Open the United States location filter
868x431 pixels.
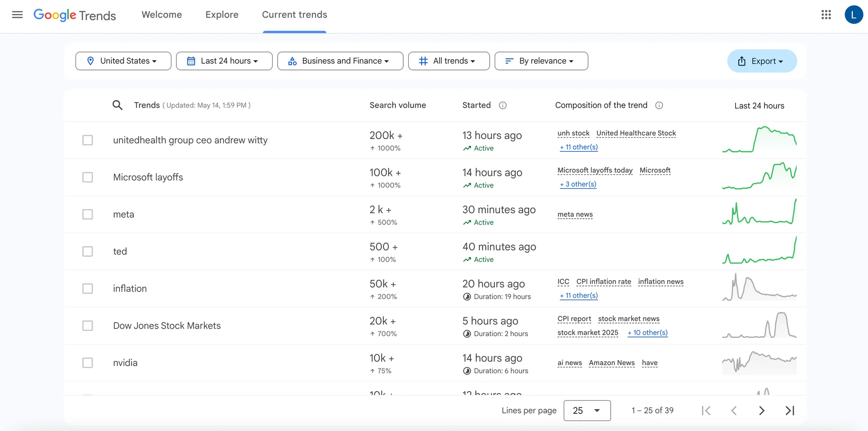[123, 61]
